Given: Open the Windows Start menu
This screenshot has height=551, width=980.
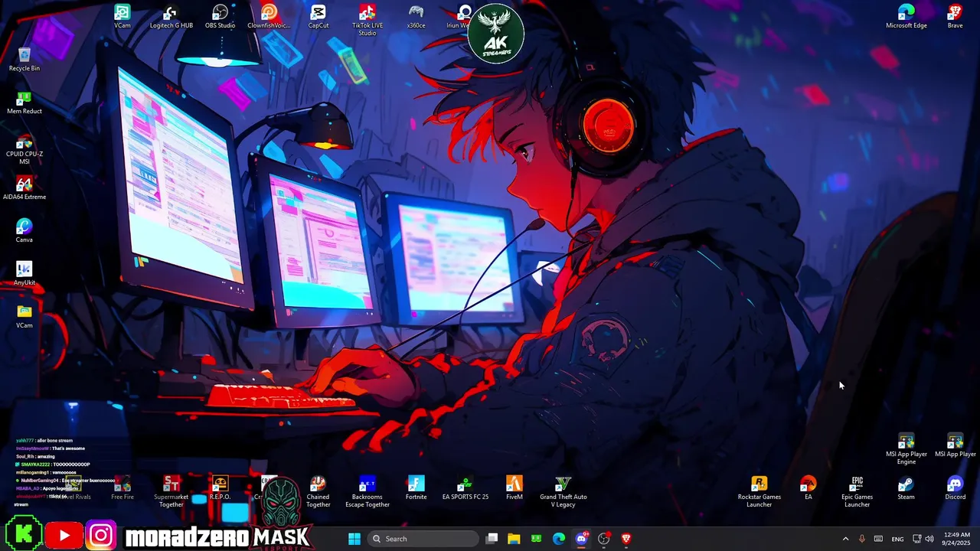Looking at the screenshot, I should 354,539.
